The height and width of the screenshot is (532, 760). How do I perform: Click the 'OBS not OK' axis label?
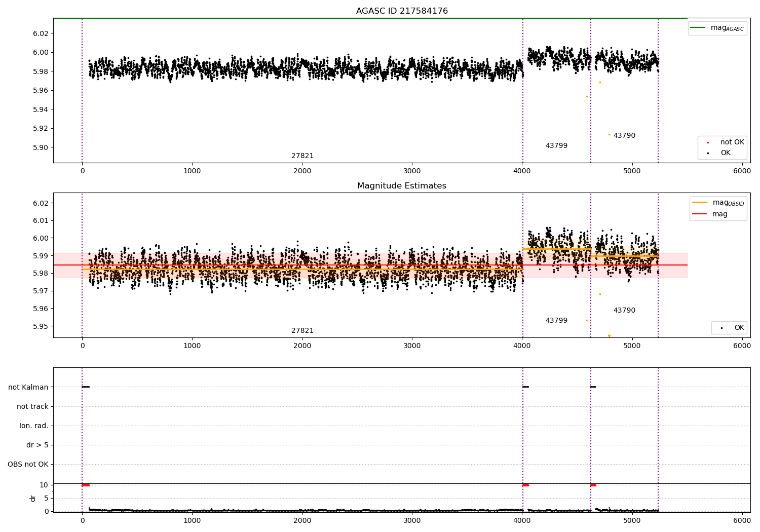pyautogui.click(x=28, y=464)
